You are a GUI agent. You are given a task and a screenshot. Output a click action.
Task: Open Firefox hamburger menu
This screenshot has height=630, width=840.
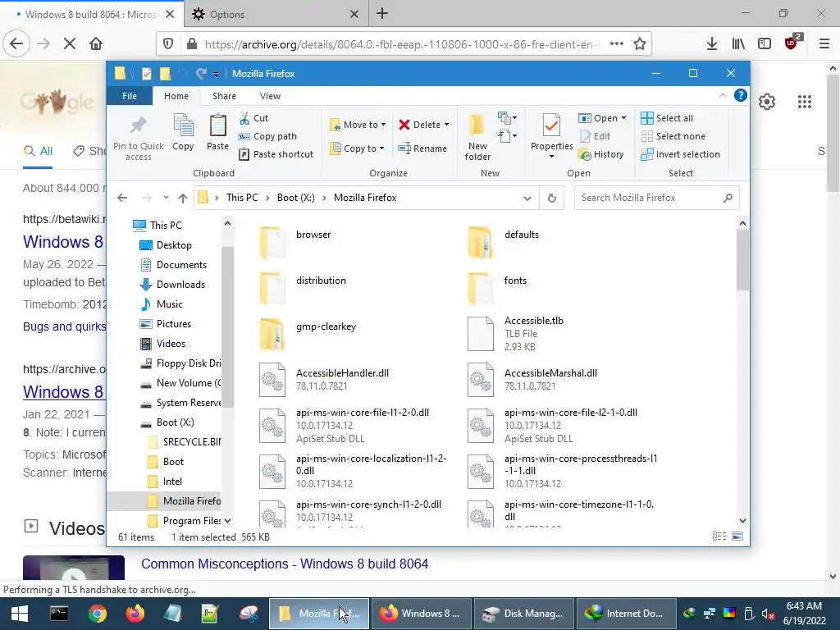(824, 44)
